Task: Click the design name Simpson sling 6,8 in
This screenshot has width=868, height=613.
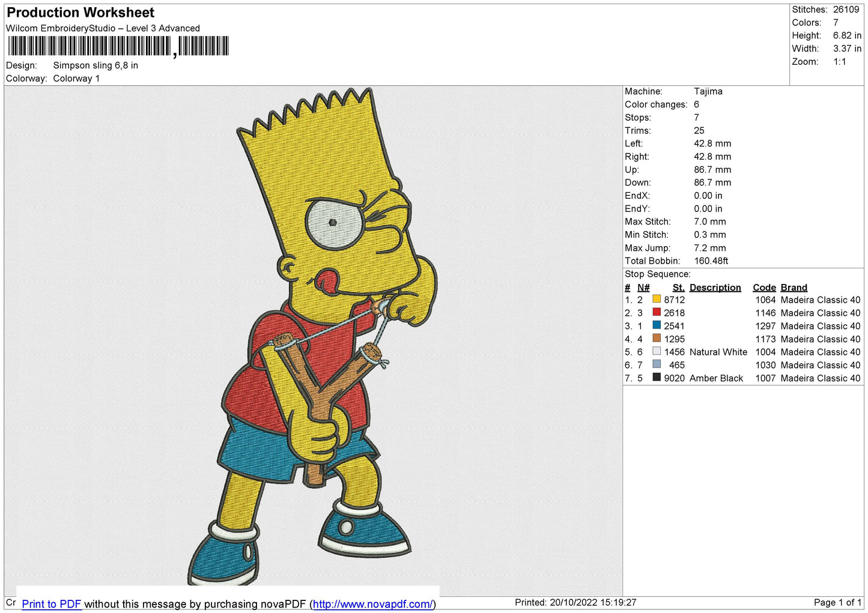Action: point(96,65)
